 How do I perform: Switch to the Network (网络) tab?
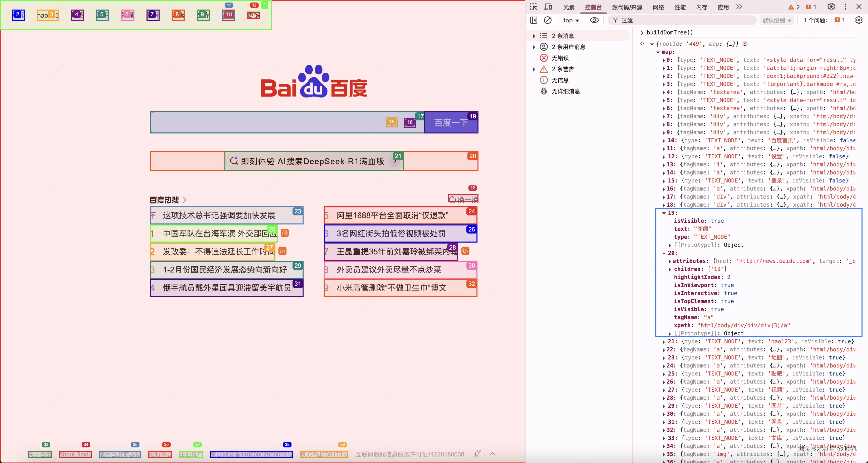click(x=658, y=7)
